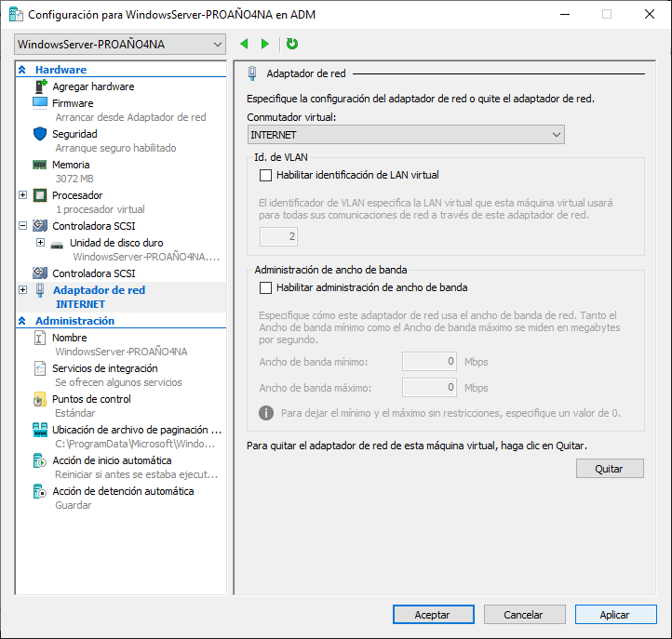The image size is (672, 639).
Task: Click the Unidad de disco duro icon
Action: [57, 246]
